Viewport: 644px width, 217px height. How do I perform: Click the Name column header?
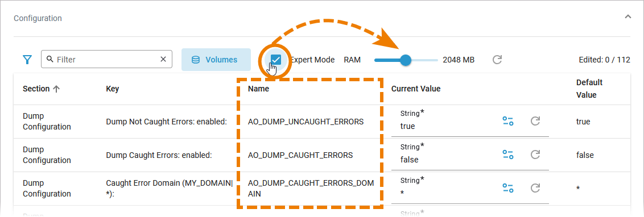pos(258,89)
